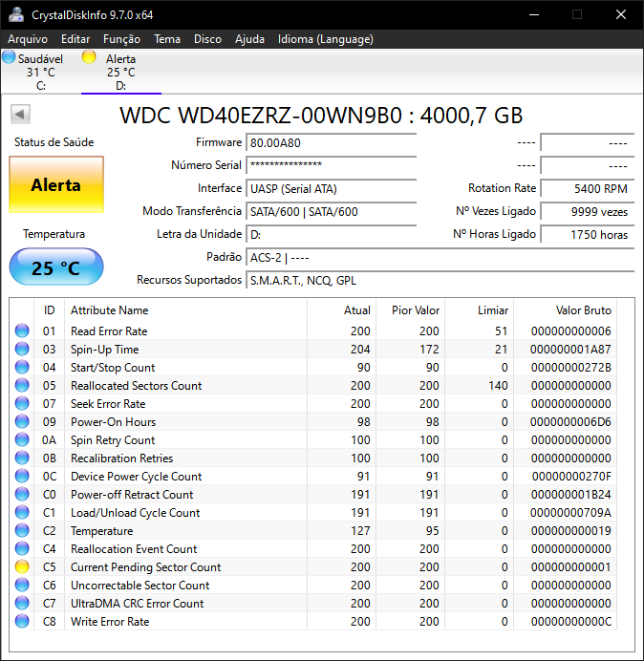Click the 25 °C temperature button
The height and width of the screenshot is (661, 644).
[56, 267]
